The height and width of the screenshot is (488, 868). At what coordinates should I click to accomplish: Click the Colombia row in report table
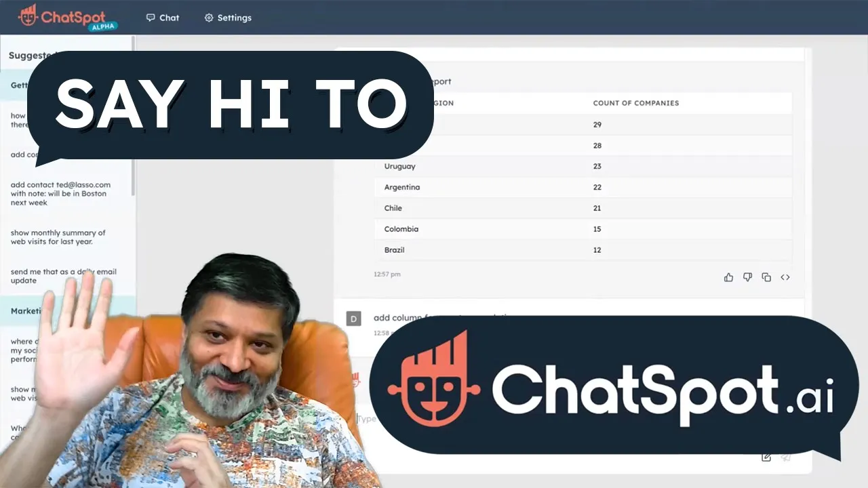583,229
